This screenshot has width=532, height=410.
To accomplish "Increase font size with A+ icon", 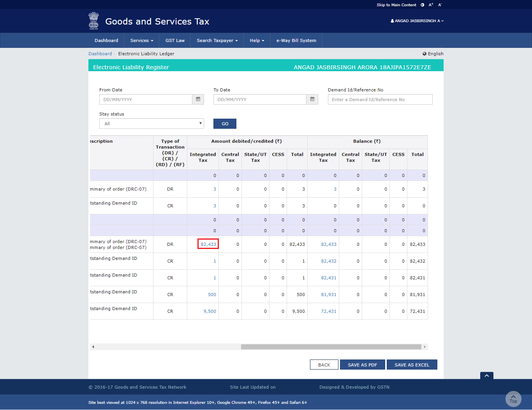I will click(431, 5).
